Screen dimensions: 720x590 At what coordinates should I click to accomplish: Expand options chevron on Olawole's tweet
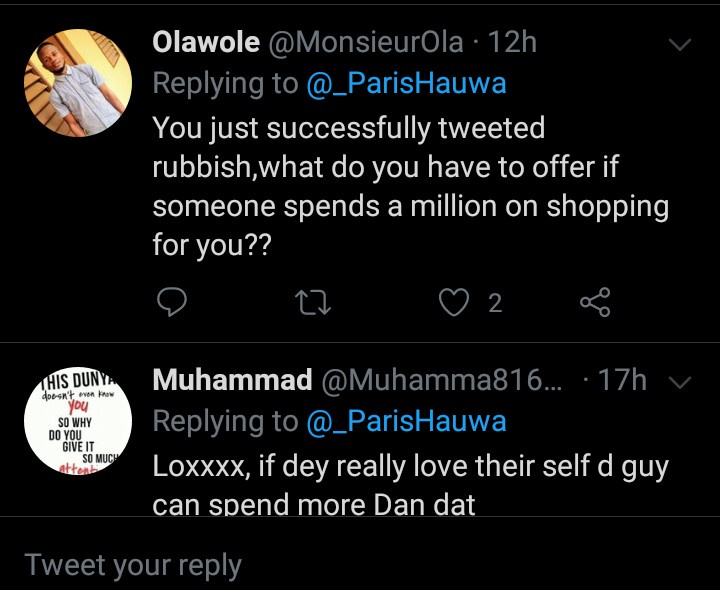pyautogui.click(x=680, y=45)
